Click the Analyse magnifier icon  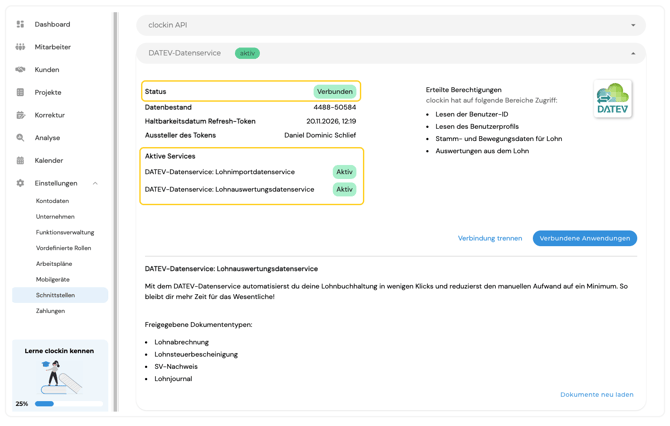20,138
